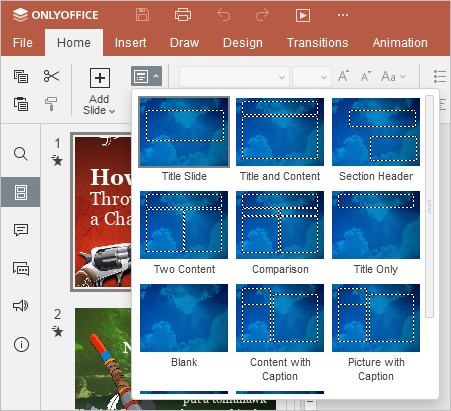Start the slideshow
The image size is (451, 411).
coord(303,15)
